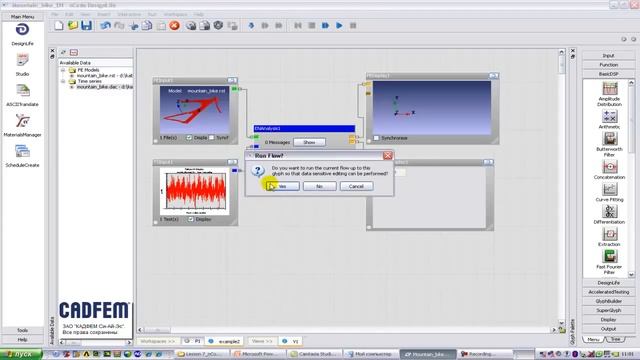Toggle Display checkbox on the FE input glyph
Image resolution: width=640 pixels, height=360 pixels.
pos(189,138)
